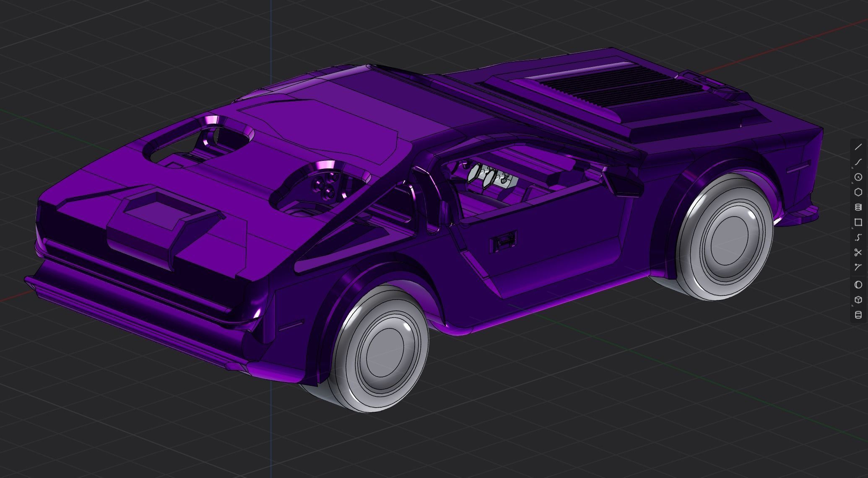Click the door handle recess
The width and height of the screenshot is (868, 478).
[x=503, y=241]
